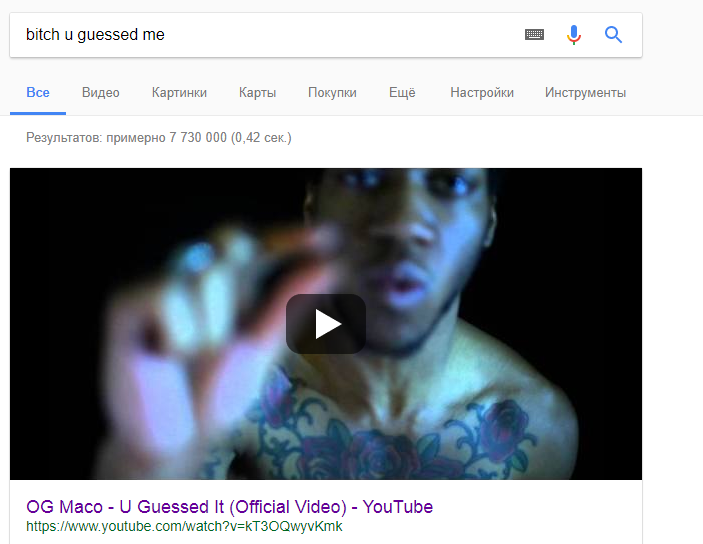Play the OG Maco video
The height and width of the screenshot is (544, 703).
326,324
